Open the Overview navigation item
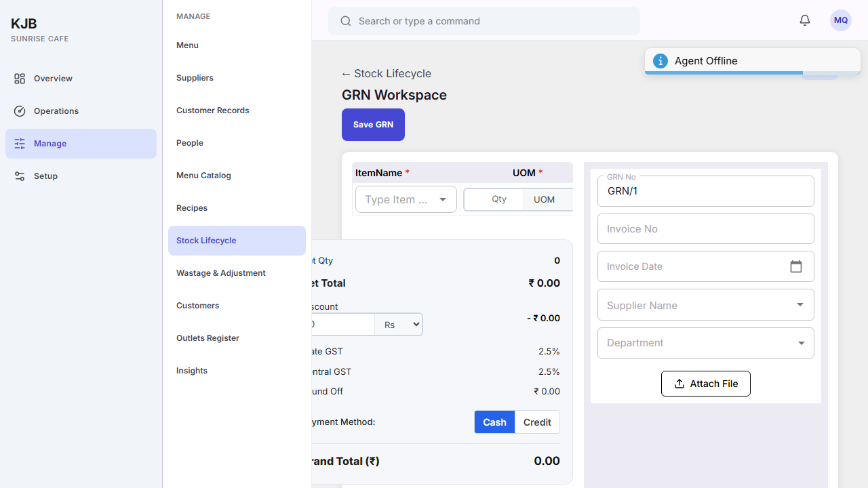Viewport: 868px width, 488px height. click(x=81, y=79)
